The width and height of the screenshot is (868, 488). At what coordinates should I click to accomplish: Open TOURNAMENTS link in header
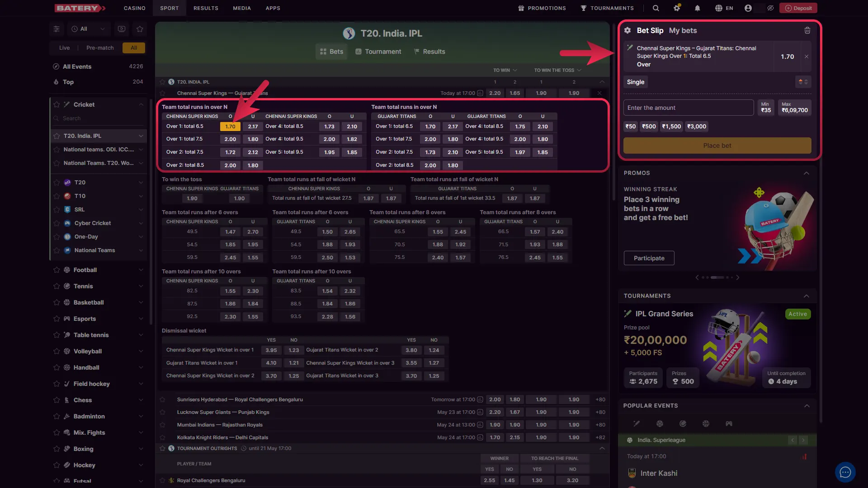coord(607,8)
